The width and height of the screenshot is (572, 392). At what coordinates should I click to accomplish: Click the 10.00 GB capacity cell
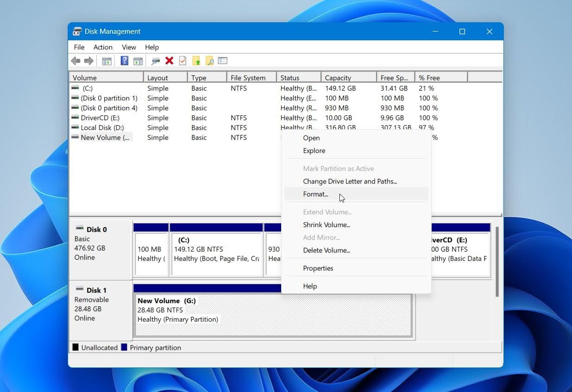[339, 118]
